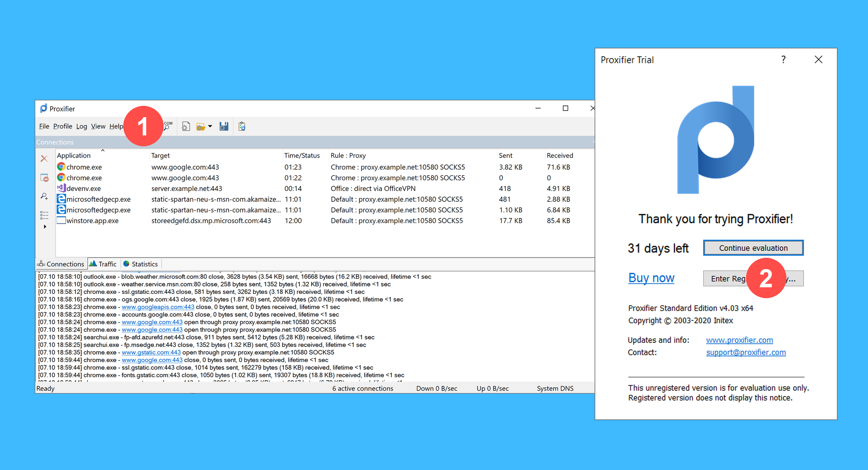Expand the Open Profile dropdown arrow

point(210,126)
